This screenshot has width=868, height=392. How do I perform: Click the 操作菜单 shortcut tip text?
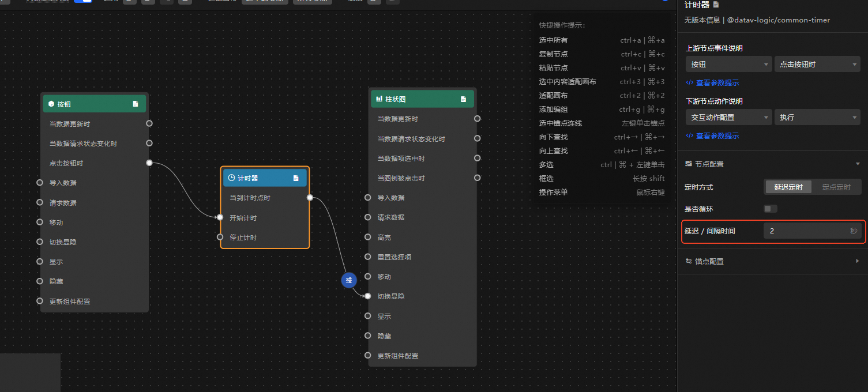[553, 192]
